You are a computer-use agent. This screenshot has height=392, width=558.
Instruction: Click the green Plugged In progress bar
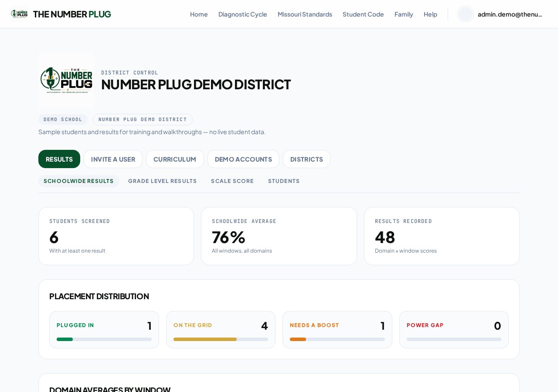pyautogui.click(x=65, y=339)
